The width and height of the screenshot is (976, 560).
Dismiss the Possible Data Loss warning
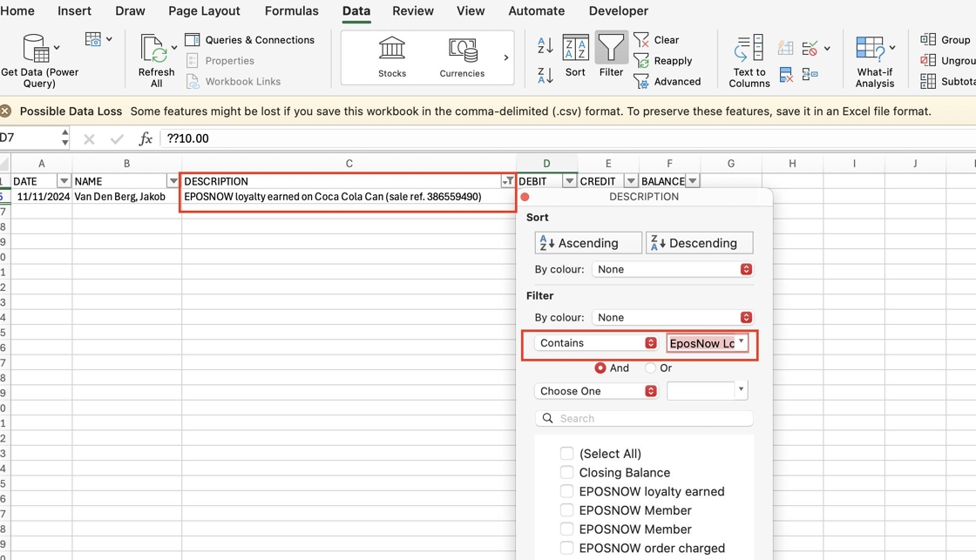(x=5, y=111)
